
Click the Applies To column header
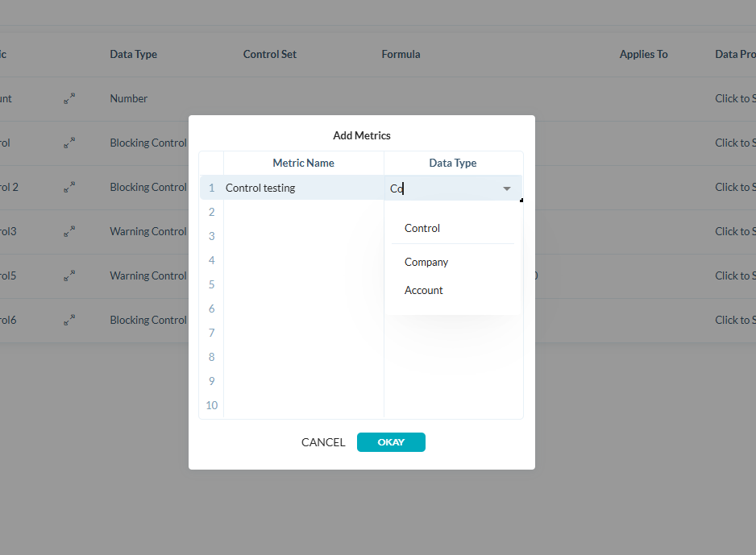coord(643,54)
